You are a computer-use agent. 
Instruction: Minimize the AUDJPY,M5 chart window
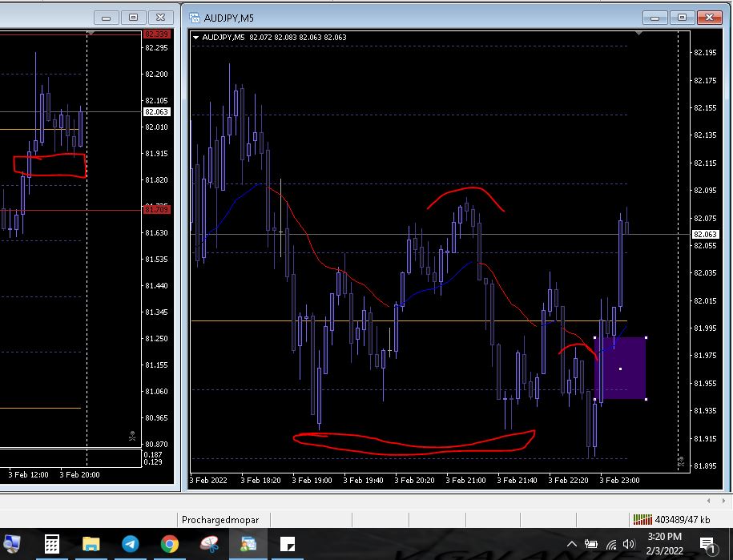coord(655,18)
